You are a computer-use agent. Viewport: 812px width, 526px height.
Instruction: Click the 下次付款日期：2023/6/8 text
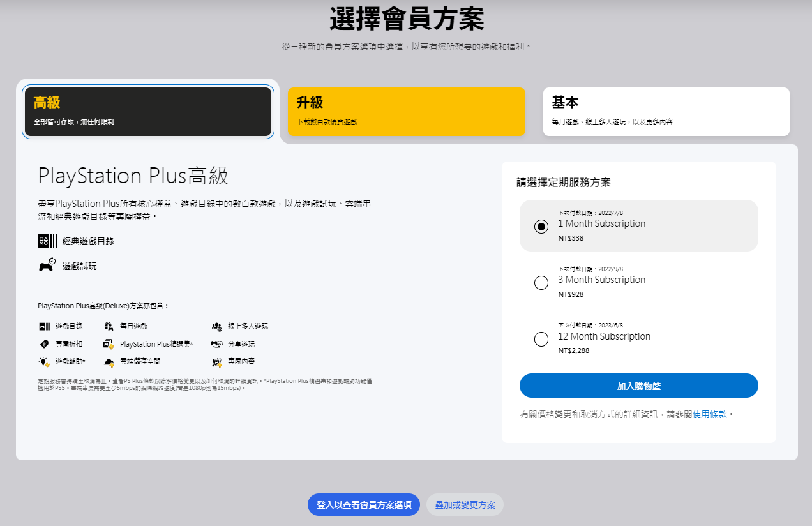click(x=590, y=325)
